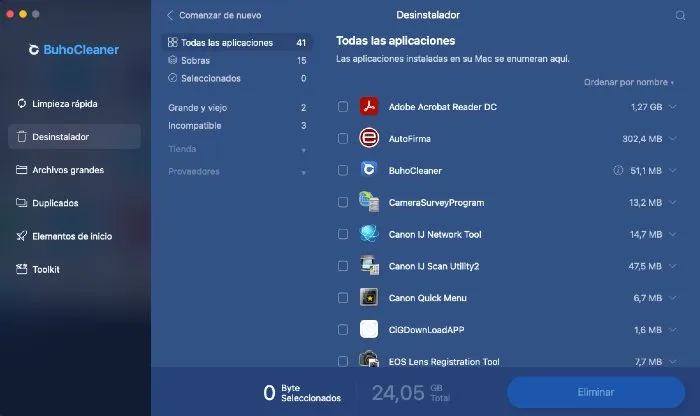Expand CiGDownLoadAPP details chevron

point(673,329)
